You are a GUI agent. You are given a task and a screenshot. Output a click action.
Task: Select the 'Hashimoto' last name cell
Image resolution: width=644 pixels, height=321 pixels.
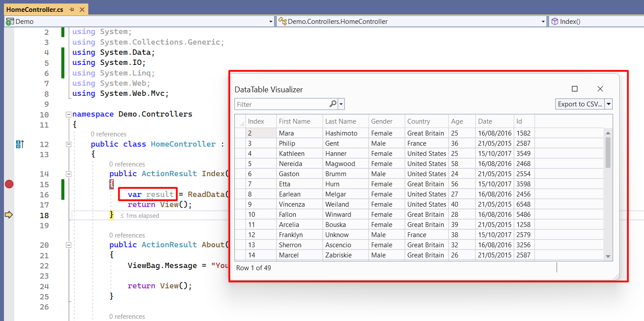coord(346,133)
